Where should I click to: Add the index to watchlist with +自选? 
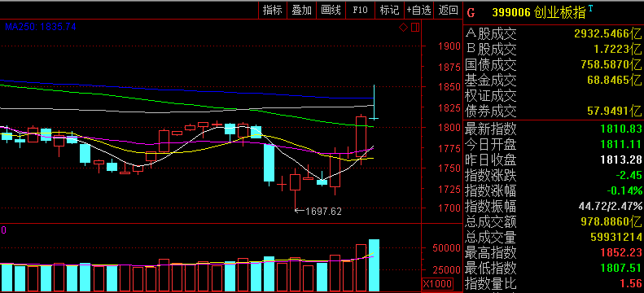[419, 11]
